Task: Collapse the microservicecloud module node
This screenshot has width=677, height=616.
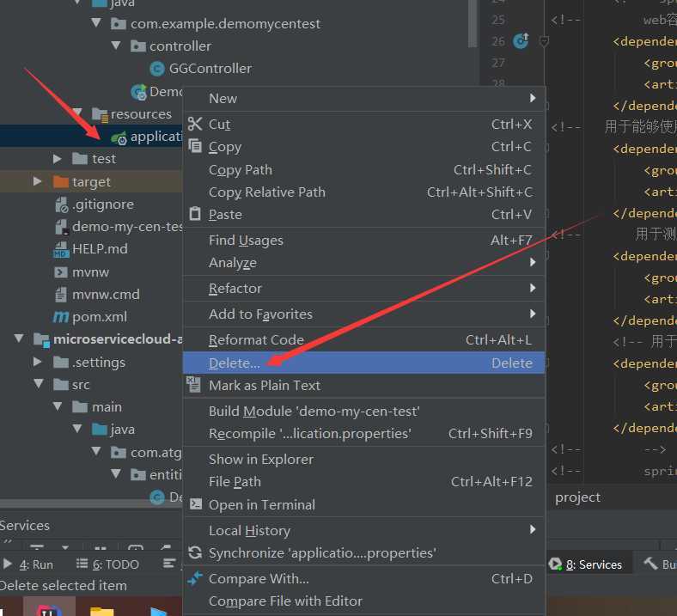Action: pyautogui.click(x=19, y=338)
